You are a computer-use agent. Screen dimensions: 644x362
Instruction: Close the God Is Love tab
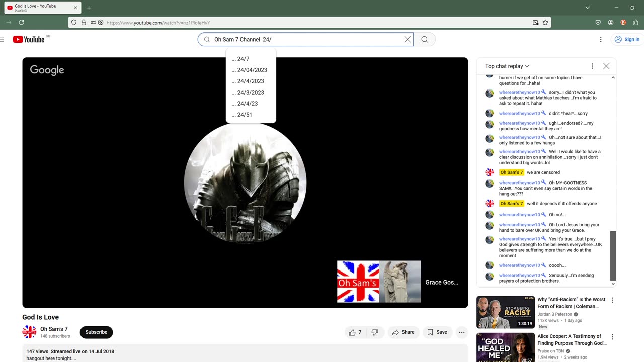pyautogui.click(x=76, y=8)
